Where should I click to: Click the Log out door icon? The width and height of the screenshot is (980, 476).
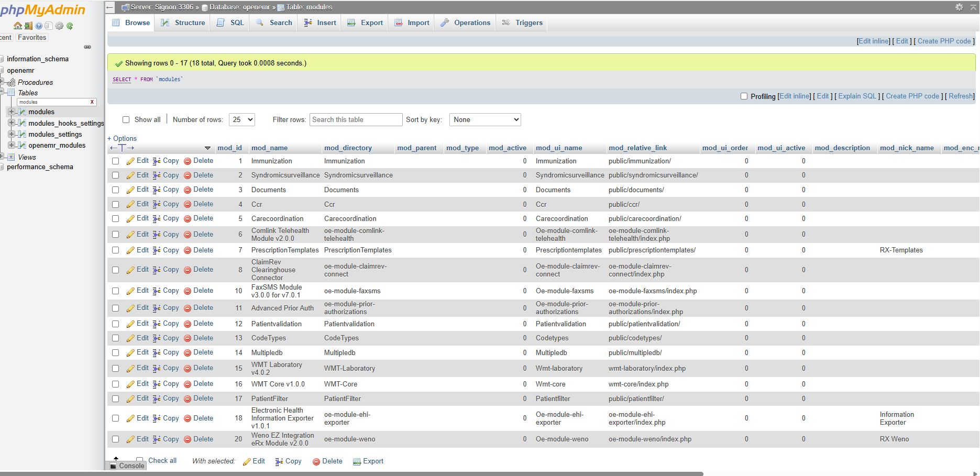[28, 26]
